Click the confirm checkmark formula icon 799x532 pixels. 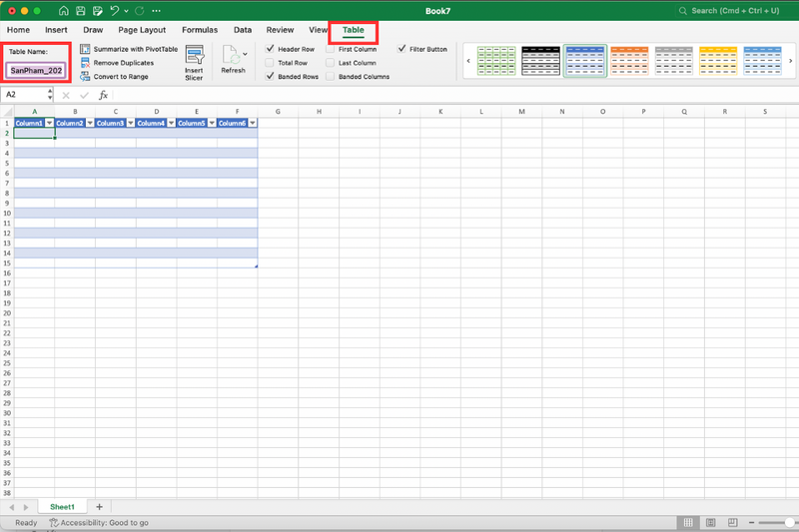(x=84, y=95)
